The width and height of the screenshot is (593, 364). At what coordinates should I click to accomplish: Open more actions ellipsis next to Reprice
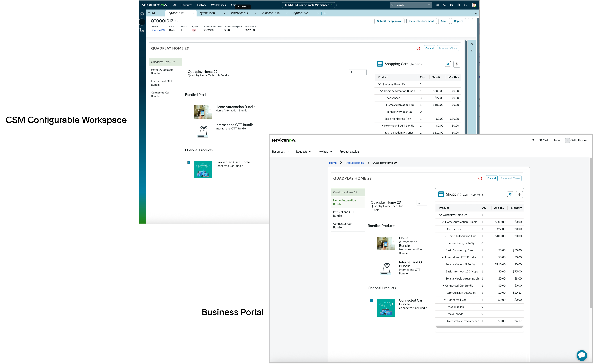click(470, 21)
